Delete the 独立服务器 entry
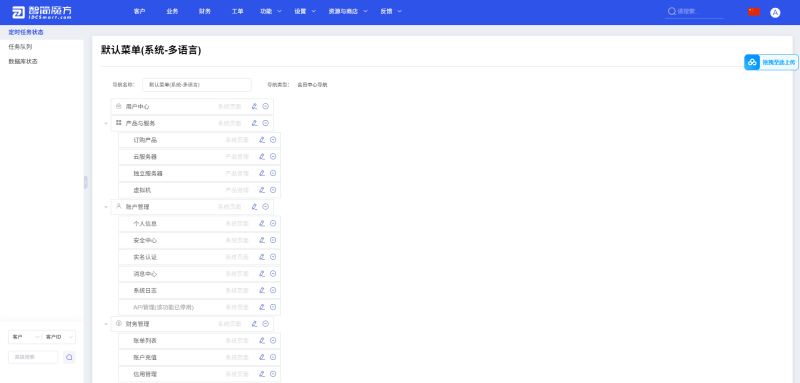 coord(273,173)
